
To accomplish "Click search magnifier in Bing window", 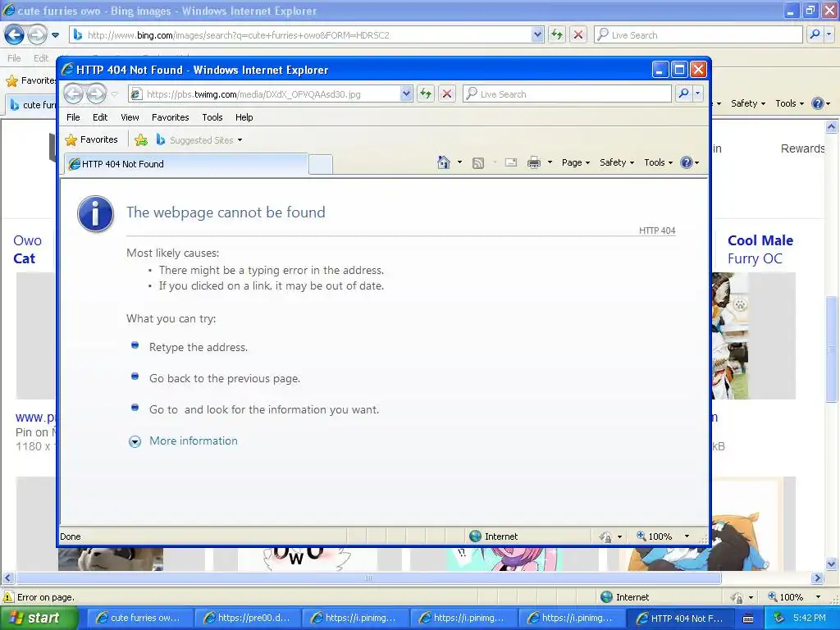I will point(815,34).
